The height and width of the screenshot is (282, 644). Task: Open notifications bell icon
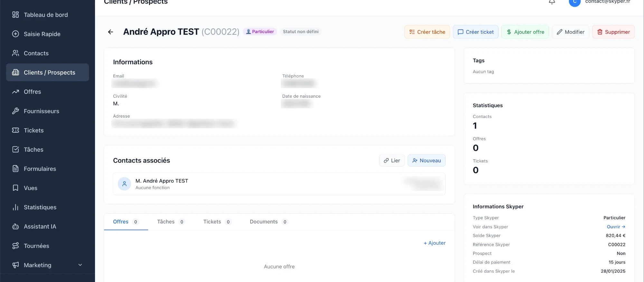pyautogui.click(x=552, y=2)
